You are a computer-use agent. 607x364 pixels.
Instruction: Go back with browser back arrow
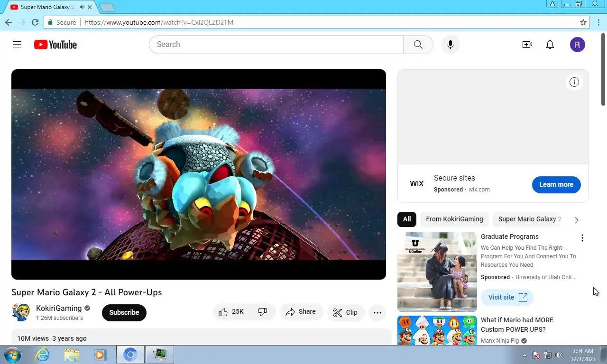tap(9, 22)
